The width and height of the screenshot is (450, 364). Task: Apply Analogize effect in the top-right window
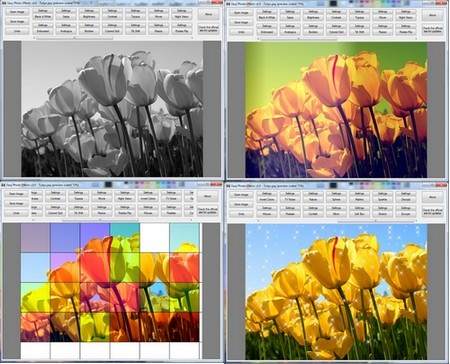point(290,32)
